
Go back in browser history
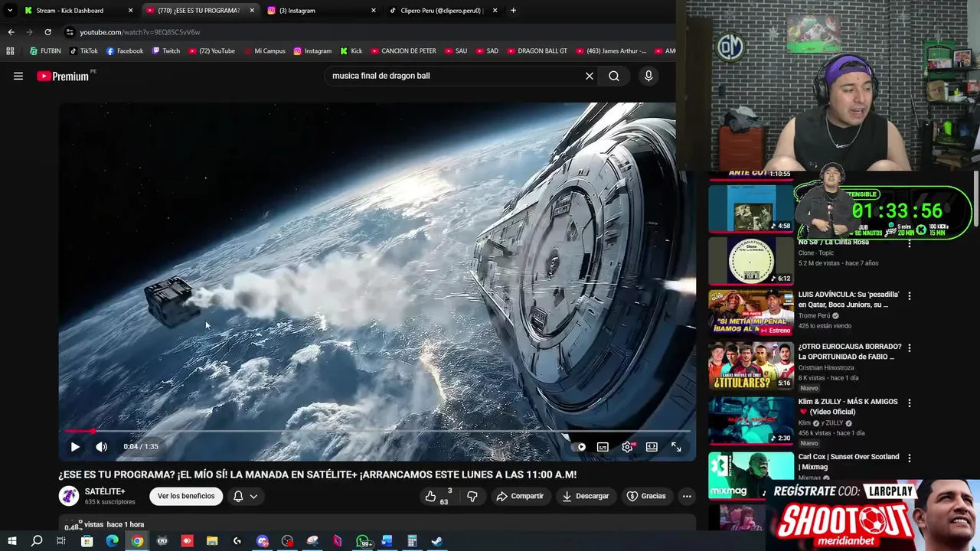pos(11,32)
